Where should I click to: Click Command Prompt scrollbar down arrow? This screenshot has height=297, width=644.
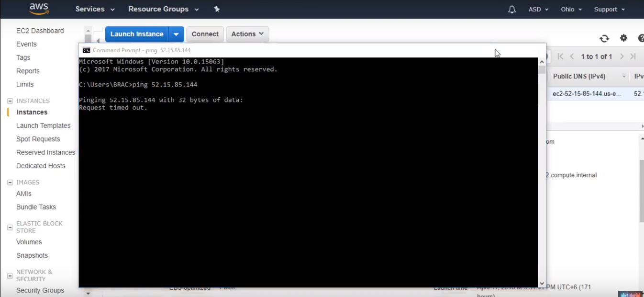tap(542, 284)
